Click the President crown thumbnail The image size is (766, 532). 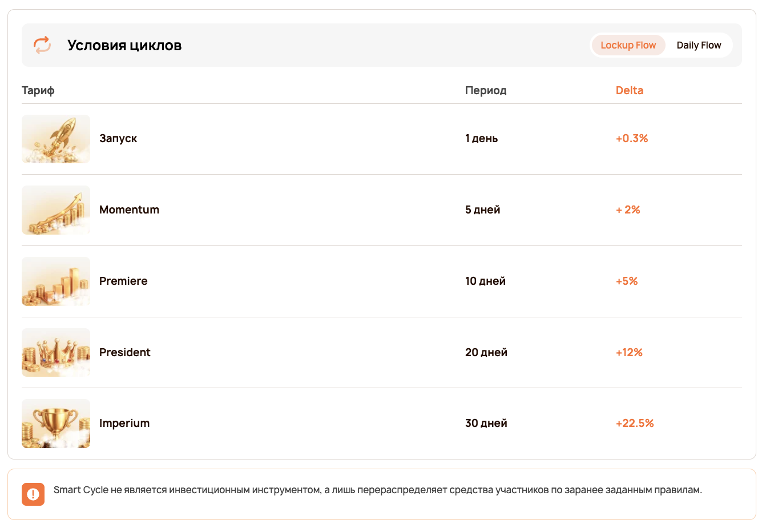click(x=56, y=352)
